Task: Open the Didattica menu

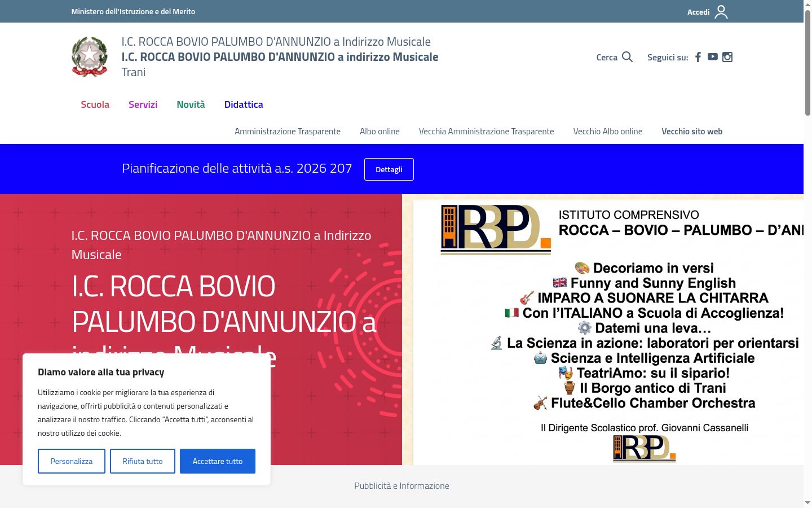Action: (x=244, y=104)
